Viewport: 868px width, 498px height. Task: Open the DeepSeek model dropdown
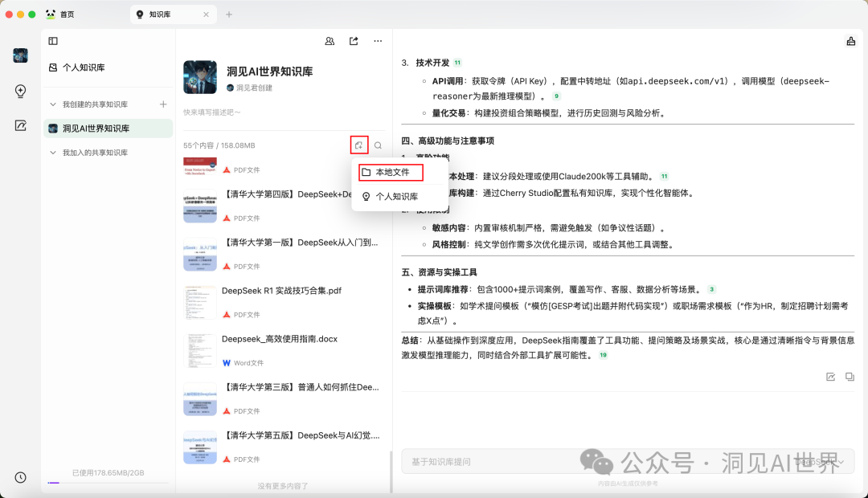[819, 462]
